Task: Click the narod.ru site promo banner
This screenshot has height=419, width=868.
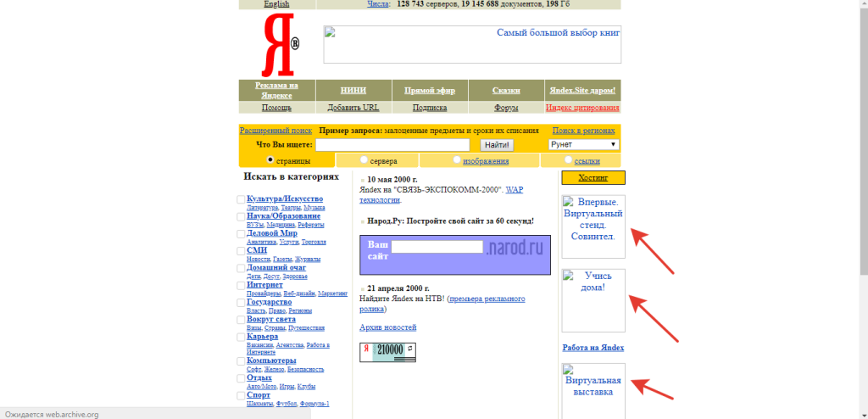Action: pos(454,254)
